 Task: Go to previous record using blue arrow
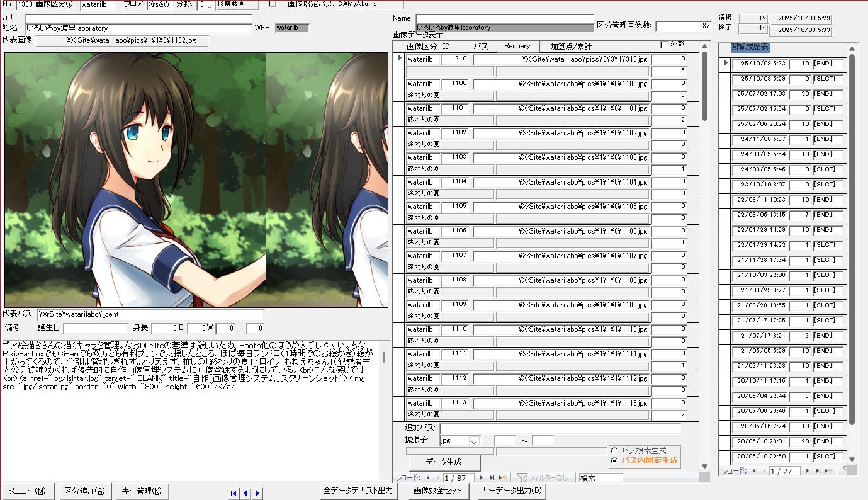tap(245, 493)
